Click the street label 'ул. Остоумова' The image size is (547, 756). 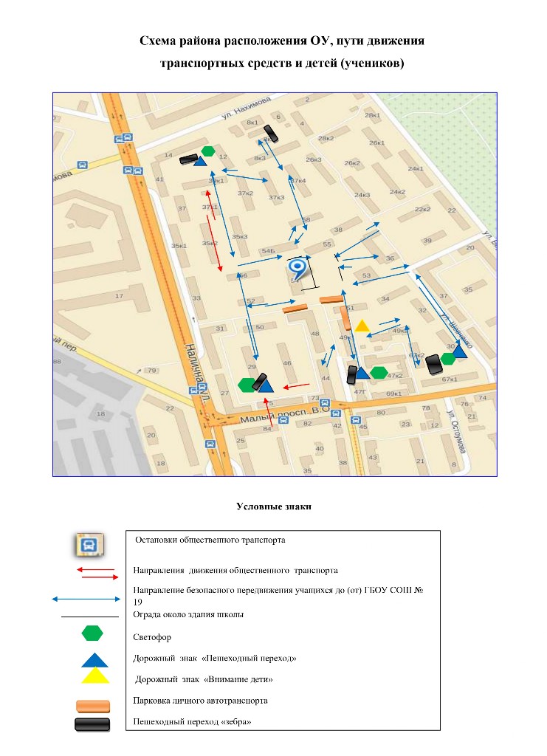(x=456, y=431)
